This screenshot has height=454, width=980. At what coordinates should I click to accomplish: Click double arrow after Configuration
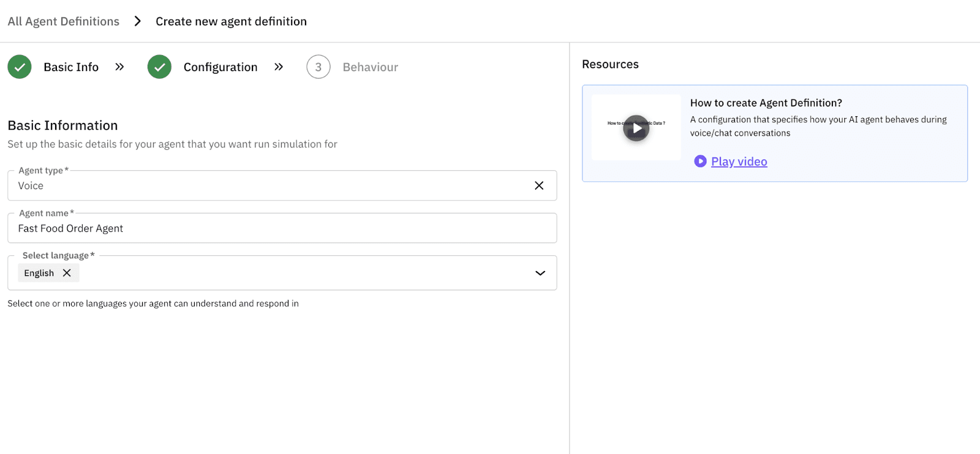[x=279, y=67]
